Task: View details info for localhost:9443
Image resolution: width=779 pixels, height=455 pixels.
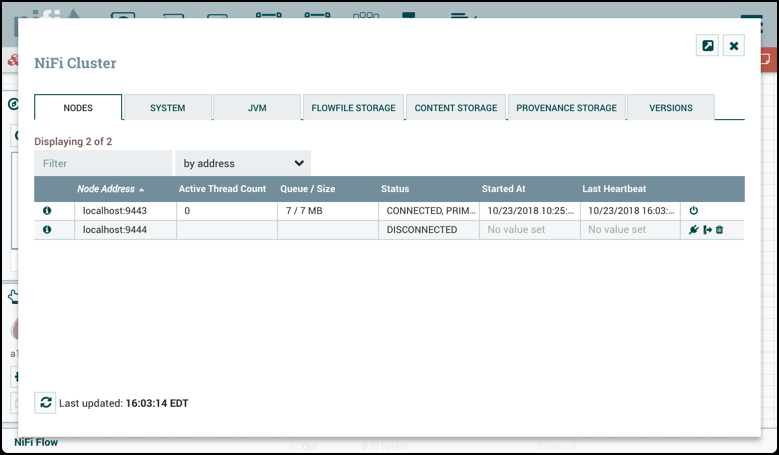Action: pos(47,211)
